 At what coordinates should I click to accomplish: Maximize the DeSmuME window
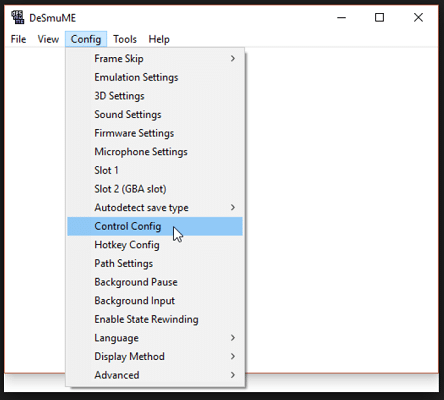click(x=380, y=17)
